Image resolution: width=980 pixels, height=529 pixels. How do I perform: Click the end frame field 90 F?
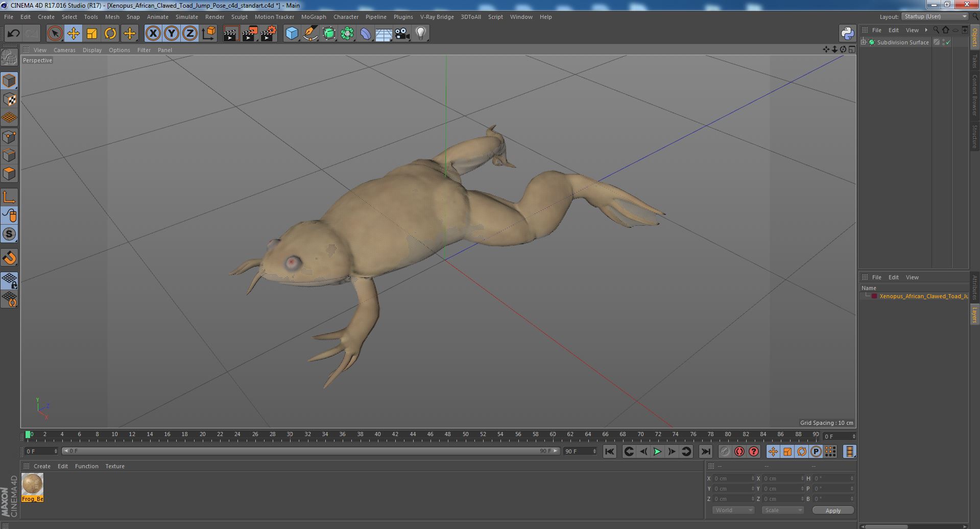(580, 451)
